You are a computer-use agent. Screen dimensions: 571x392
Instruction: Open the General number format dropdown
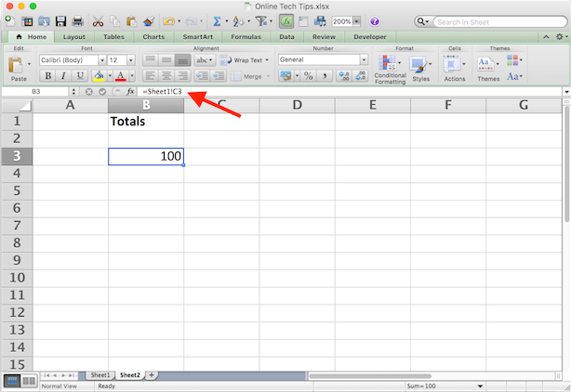364,59
